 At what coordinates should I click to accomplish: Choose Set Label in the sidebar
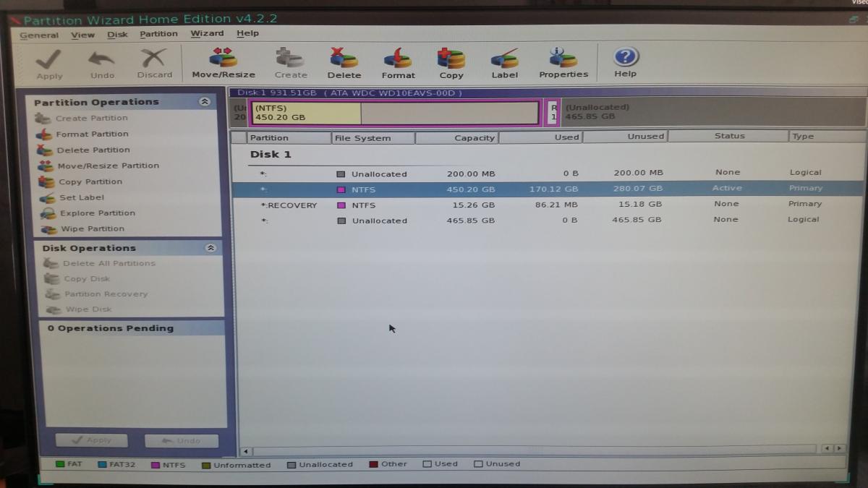(82, 197)
